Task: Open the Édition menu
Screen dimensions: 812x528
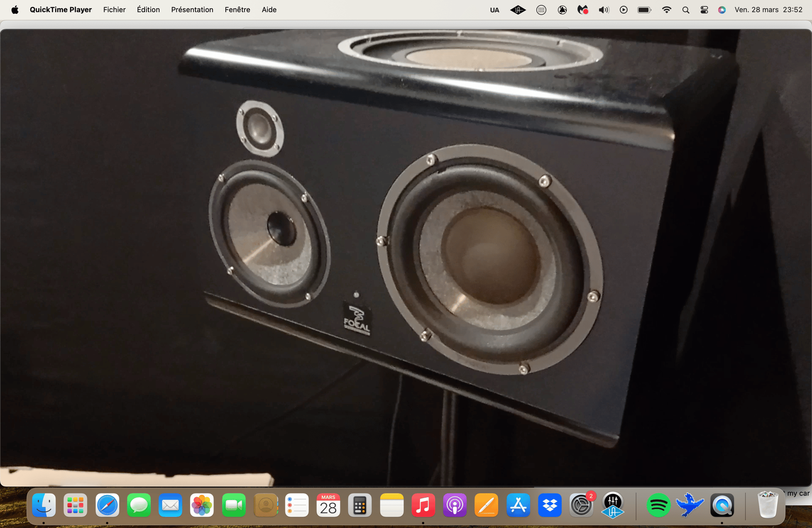Action: (148, 10)
